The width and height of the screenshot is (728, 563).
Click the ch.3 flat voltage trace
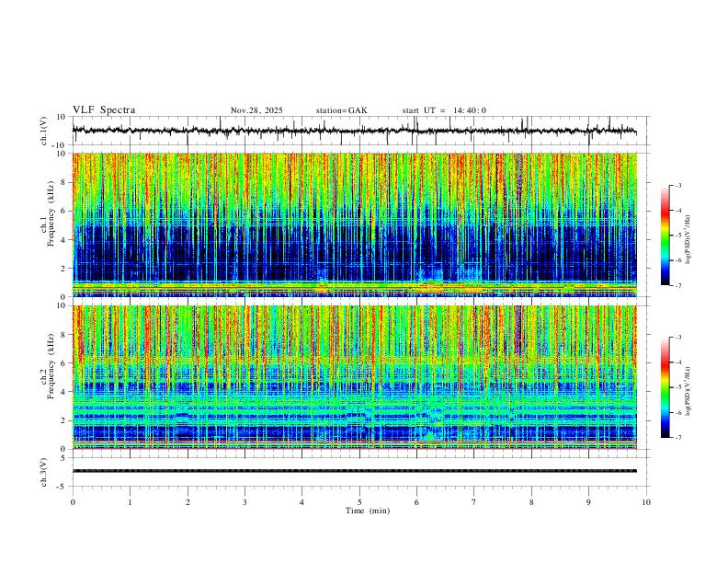point(354,471)
